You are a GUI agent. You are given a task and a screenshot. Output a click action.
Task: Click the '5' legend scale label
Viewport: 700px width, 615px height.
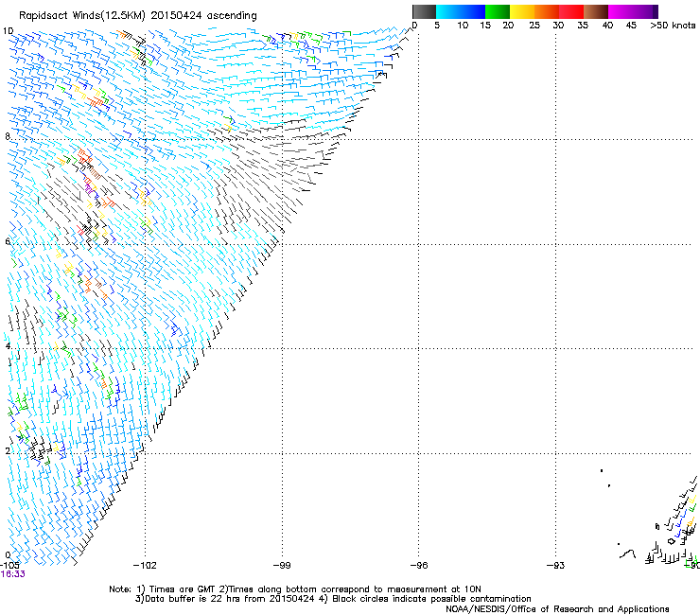[x=437, y=26]
